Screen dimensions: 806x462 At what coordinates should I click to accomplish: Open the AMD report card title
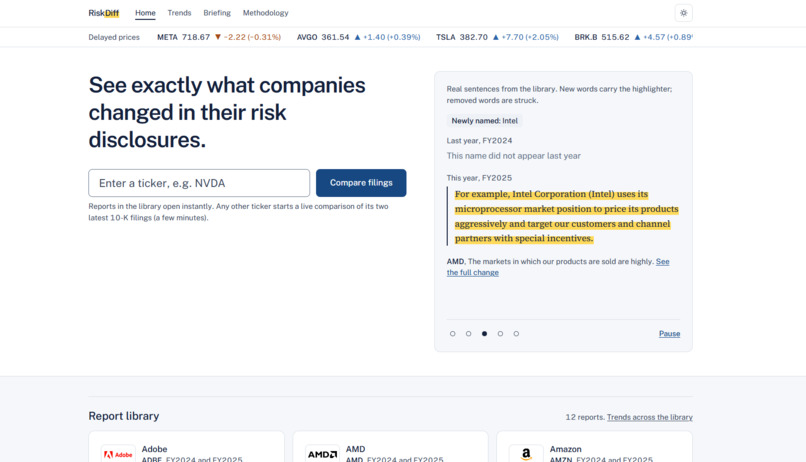[355, 449]
